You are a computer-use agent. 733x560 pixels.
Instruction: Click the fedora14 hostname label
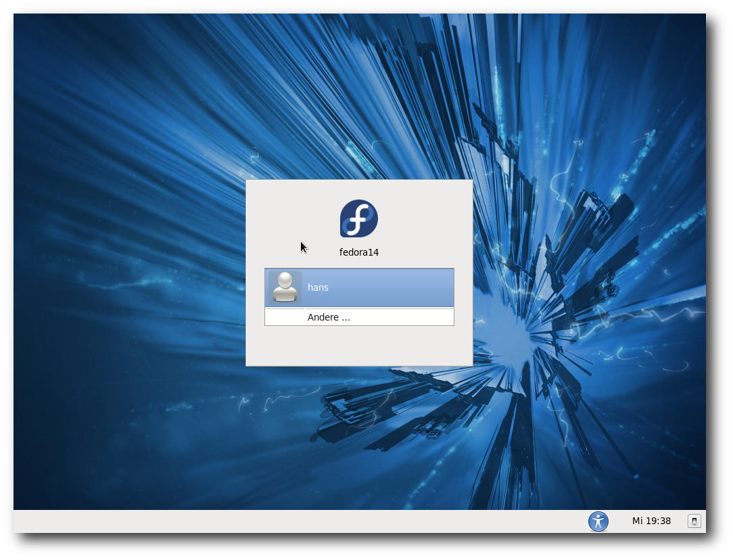(x=358, y=252)
